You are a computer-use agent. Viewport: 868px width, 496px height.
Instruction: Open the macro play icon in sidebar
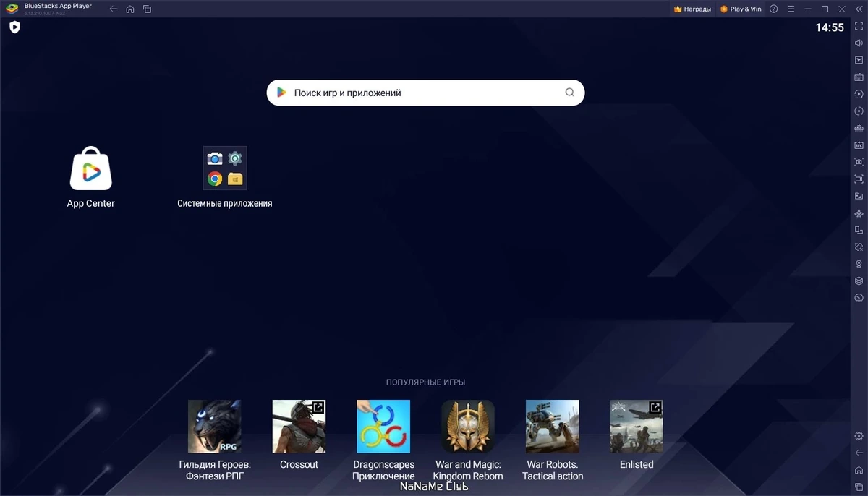[859, 94]
